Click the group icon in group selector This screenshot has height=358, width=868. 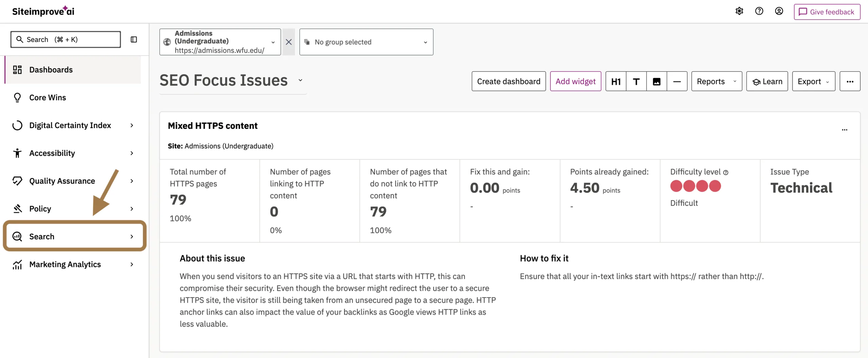point(307,42)
